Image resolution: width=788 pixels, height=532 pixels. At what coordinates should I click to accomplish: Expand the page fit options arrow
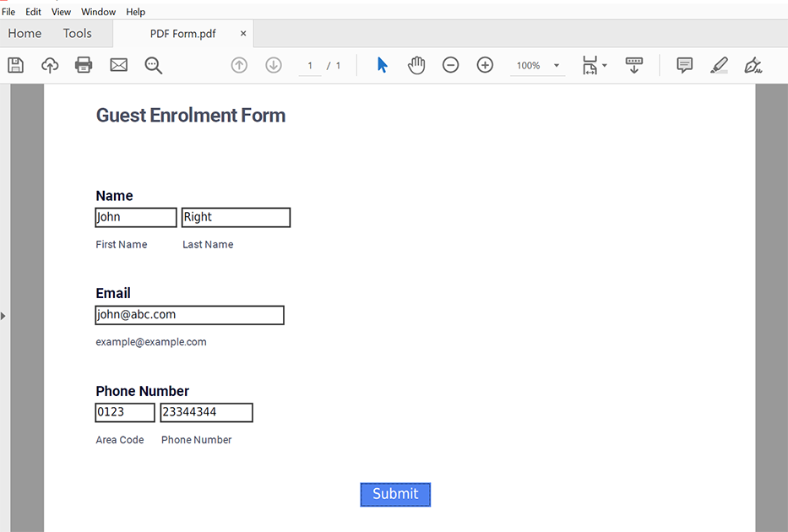coord(605,65)
